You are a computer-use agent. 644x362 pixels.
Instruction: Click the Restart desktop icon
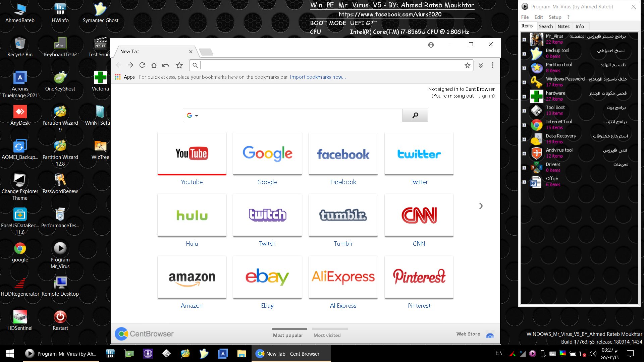tap(60, 320)
